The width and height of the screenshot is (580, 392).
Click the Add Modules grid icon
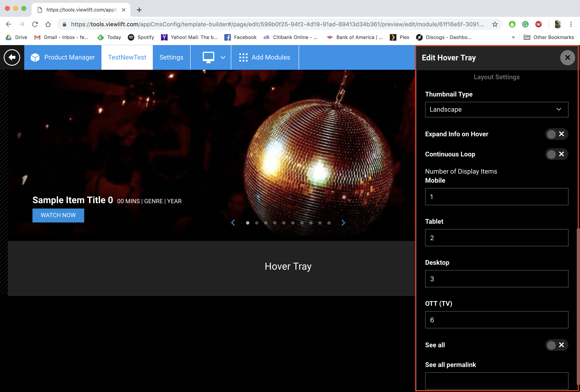pyautogui.click(x=243, y=57)
